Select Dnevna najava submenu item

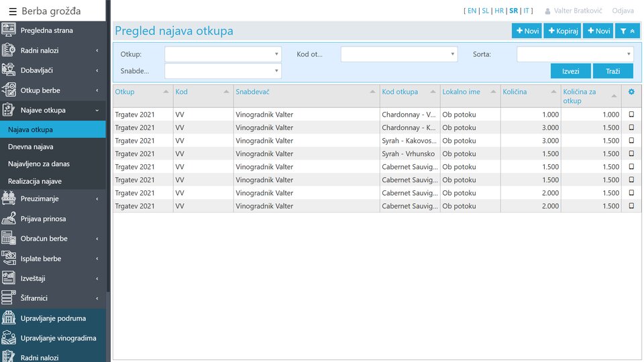(x=31, y=147)
